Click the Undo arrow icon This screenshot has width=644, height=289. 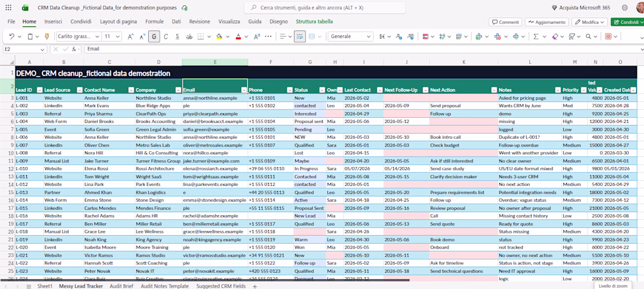click(x=12, y=36)
